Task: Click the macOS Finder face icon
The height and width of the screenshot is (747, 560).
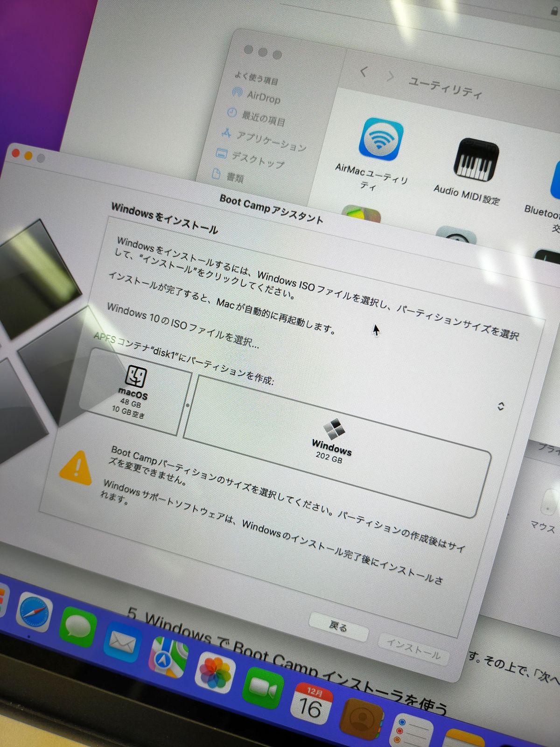Action: [136, 376]
